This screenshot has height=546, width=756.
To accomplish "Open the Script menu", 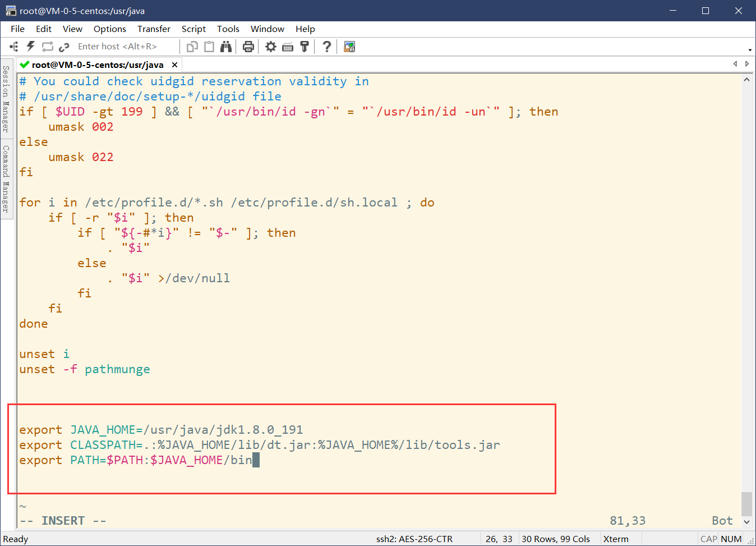I will [x=193, y=29].
